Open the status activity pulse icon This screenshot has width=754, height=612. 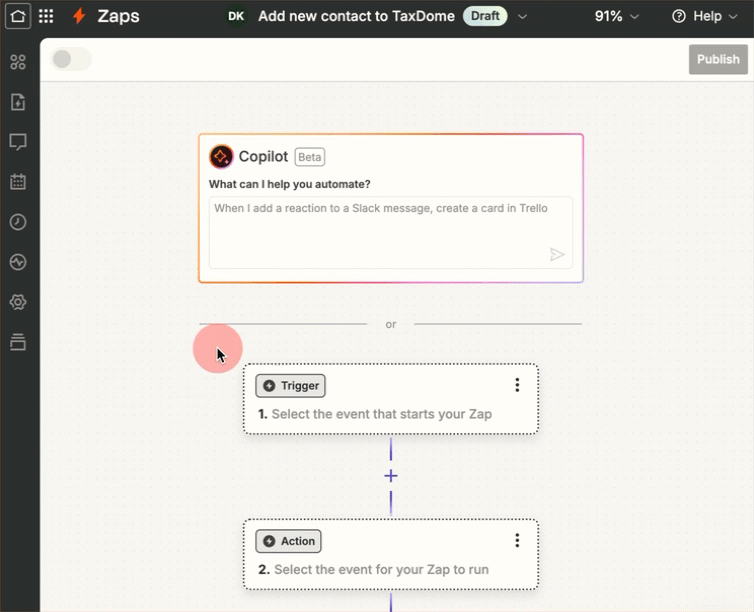click(x=17, y=262)
